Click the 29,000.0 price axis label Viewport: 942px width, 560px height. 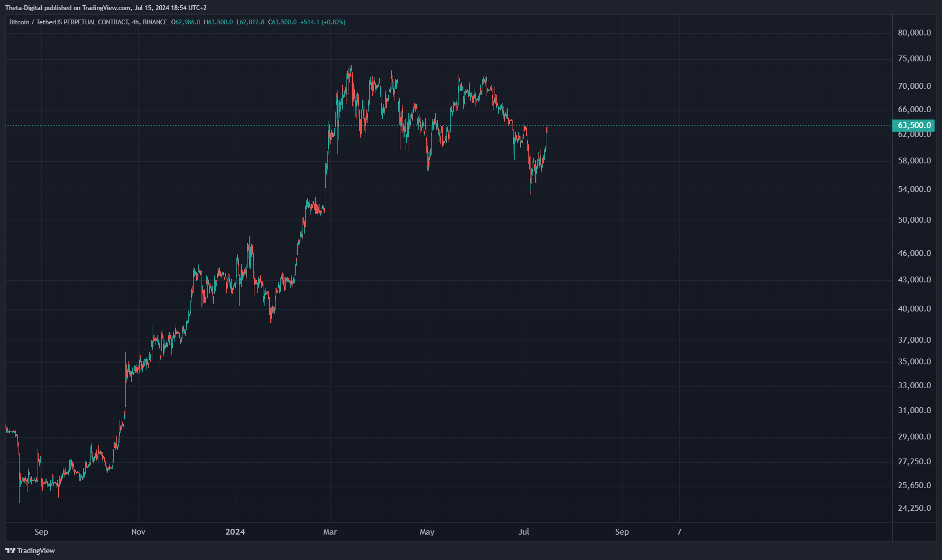tap(914, 437)
